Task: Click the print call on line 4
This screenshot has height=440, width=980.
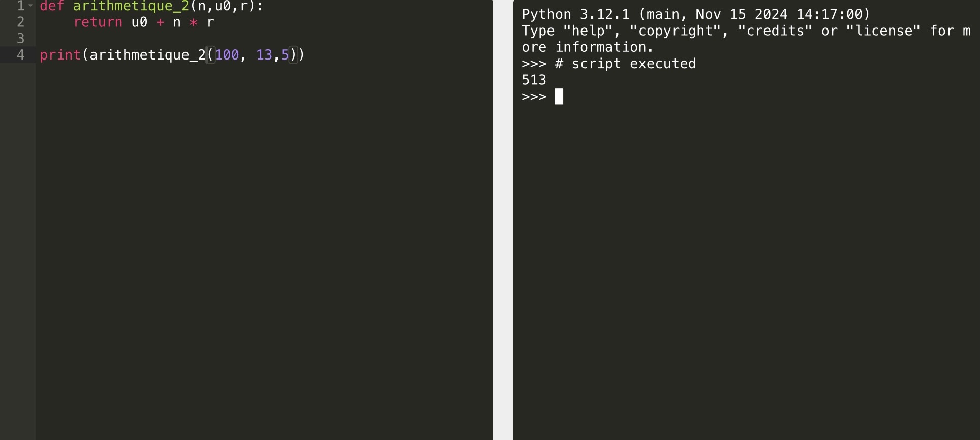Action: pos(60,55)
